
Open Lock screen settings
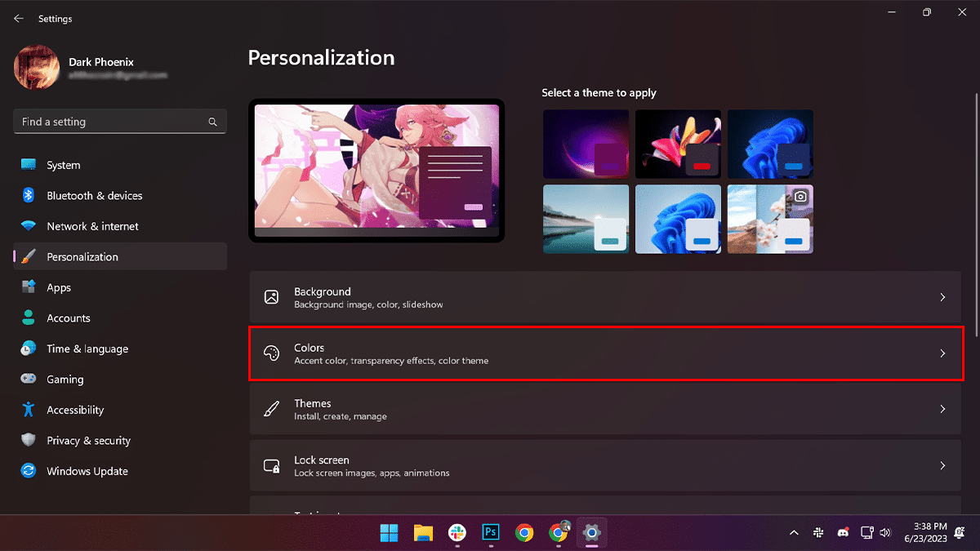605,465
